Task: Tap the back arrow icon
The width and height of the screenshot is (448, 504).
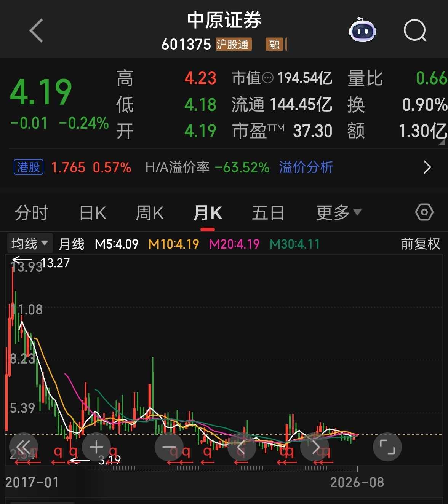Action: 36,30
